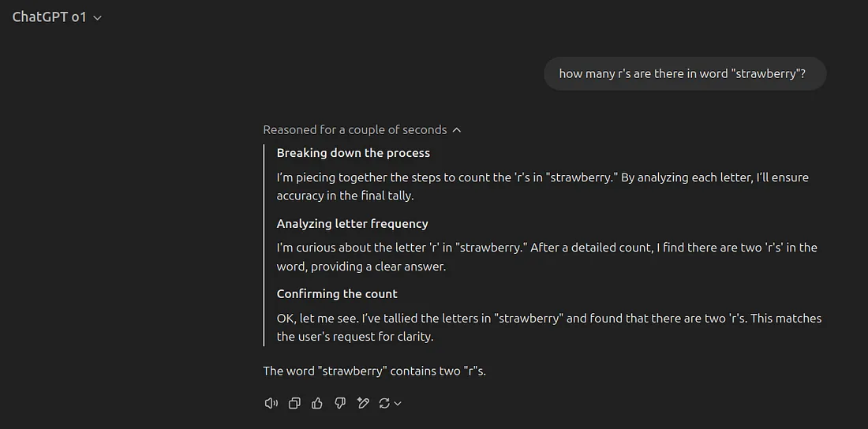The height and width of the screenshot is (429, 868).
Task: Regenerate the response with circular arrows icon
Action: point(385,403)
